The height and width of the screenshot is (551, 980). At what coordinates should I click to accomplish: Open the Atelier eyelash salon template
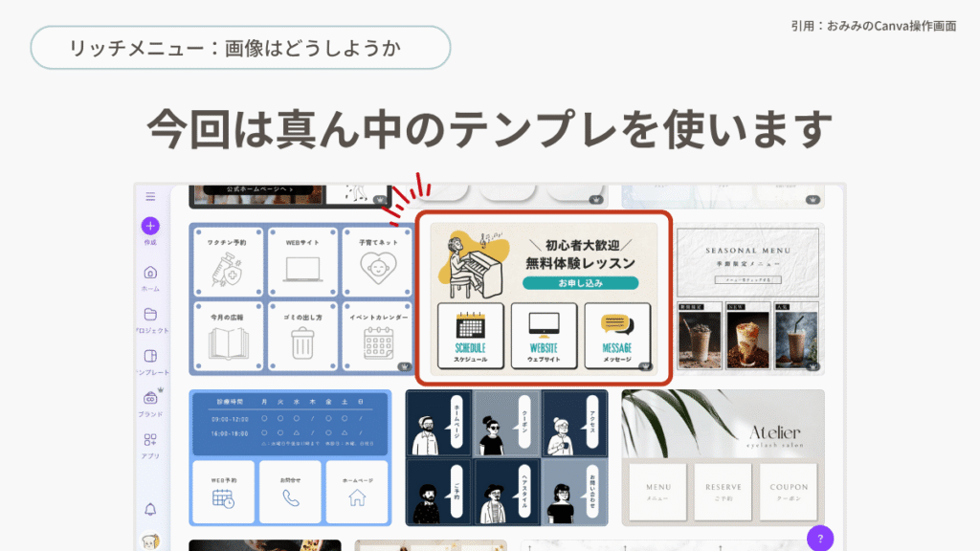click(723, 457)
